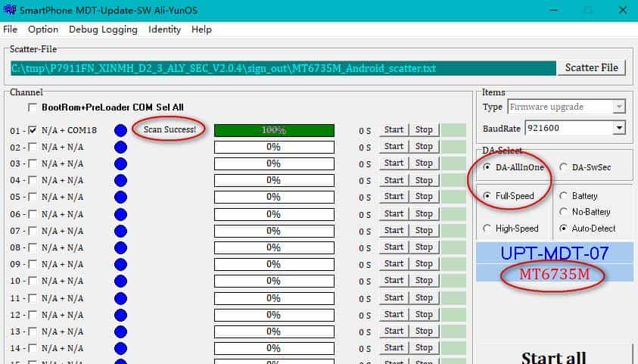Image resolution: width=638 pixels, height=364 pixels.
Task: Click the blue status indicator for channel 01
Action: [120, 130]
